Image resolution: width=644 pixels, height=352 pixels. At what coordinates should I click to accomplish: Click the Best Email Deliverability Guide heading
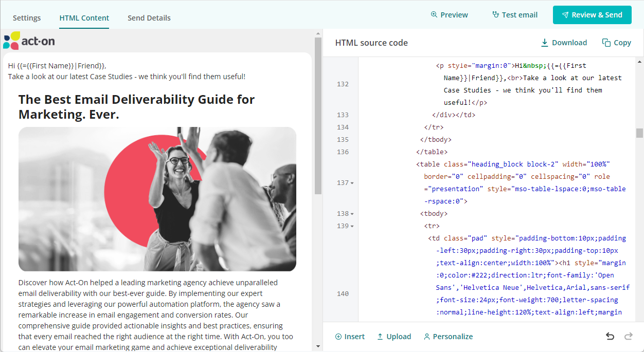pyautogui.click(x=137, y=107)
